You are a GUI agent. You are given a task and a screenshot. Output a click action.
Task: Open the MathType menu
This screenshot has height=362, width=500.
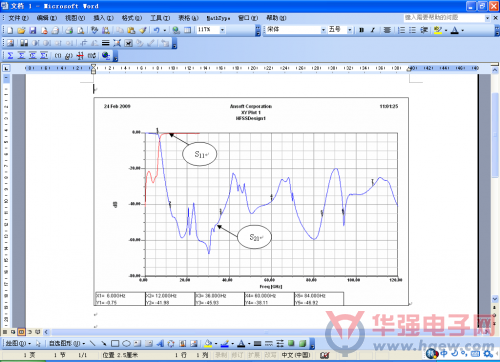pyautogui.click(x=218, y=18)
